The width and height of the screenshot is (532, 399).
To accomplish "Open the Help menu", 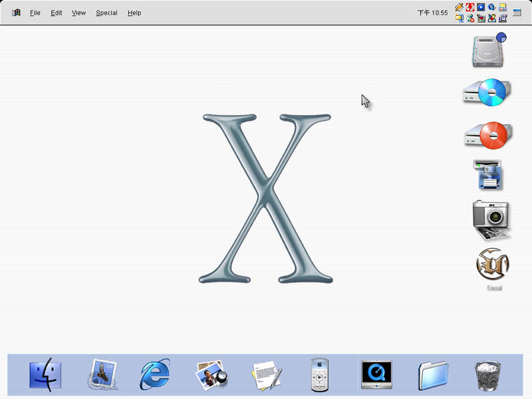I will pyautogui.click(x=134, y=13).
